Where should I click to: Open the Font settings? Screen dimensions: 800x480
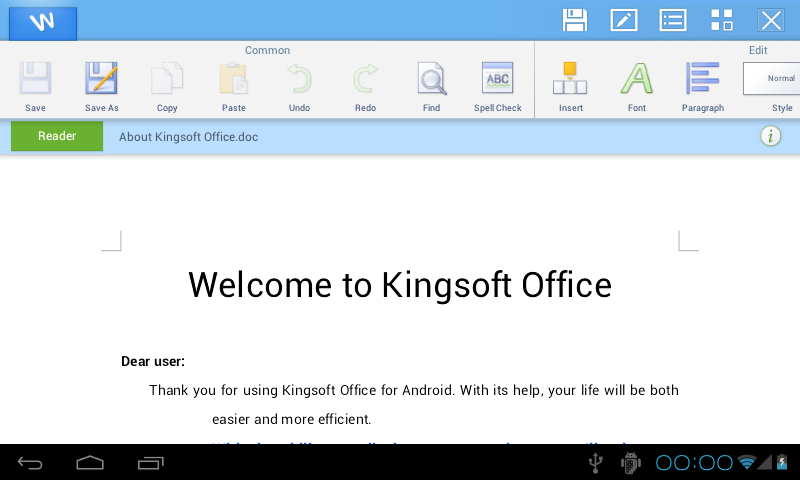637,86
